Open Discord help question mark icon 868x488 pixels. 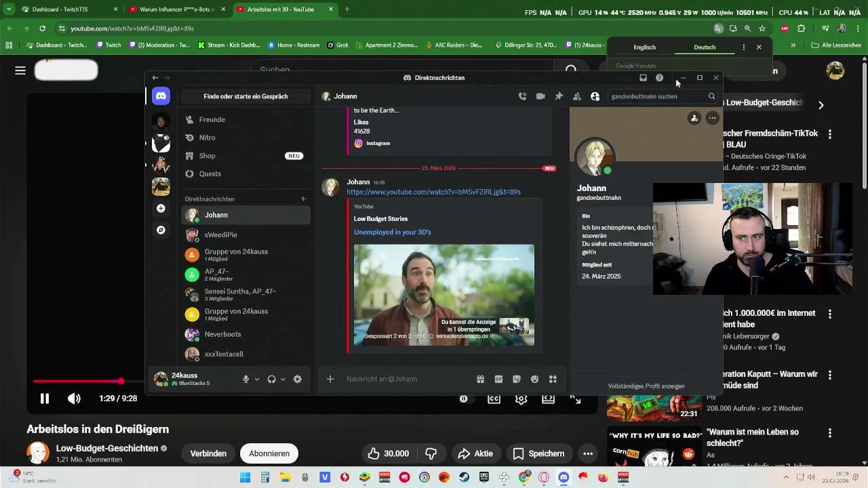pos(659,78)
